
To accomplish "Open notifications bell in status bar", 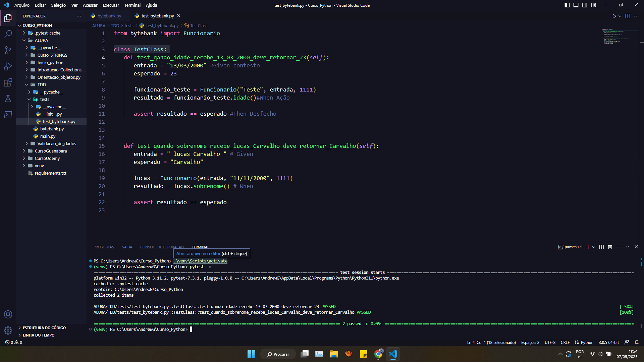I will pos(637,342).
